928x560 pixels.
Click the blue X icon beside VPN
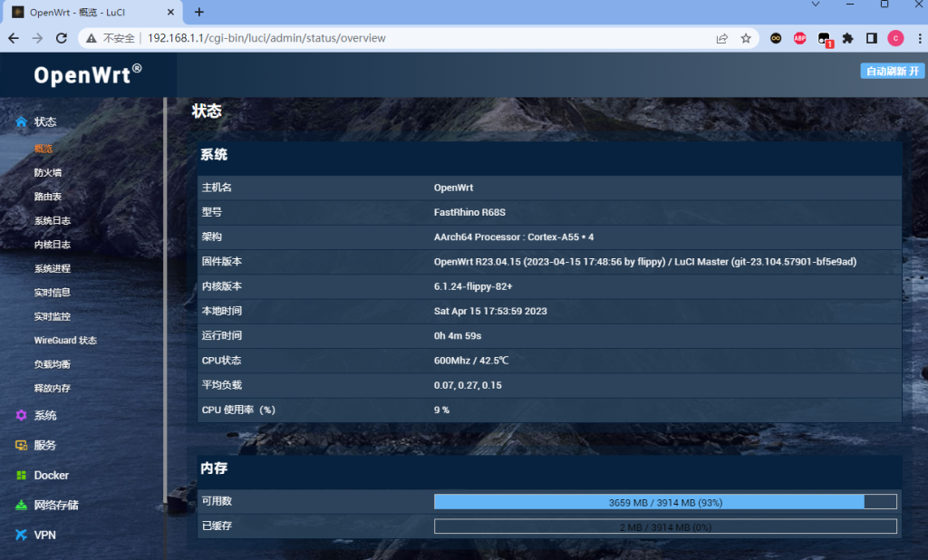coord(22,536)
